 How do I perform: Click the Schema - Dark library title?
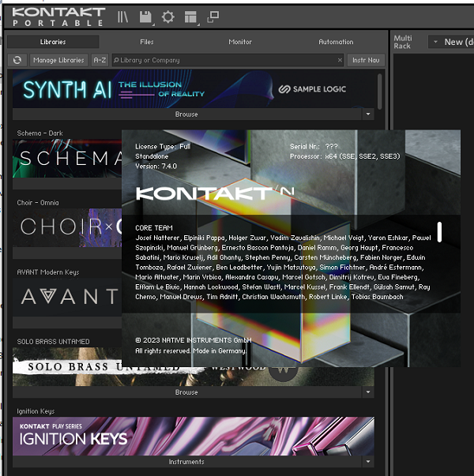(x=39, y=133)
